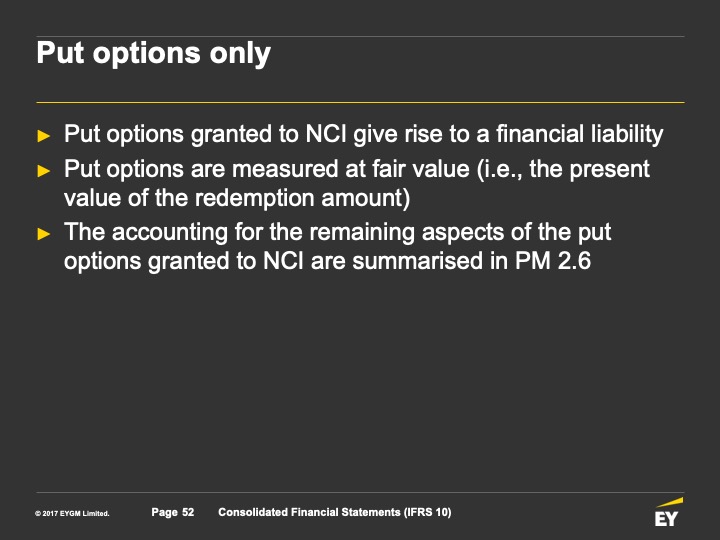
Task: Click 'the present' at end of second bullet line
Action: coord(590,169)
